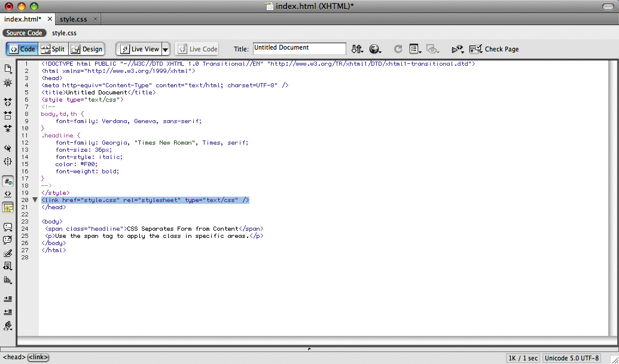Click the Preview in Browser globe icon
619x364 pixels.
click(374, 48)
